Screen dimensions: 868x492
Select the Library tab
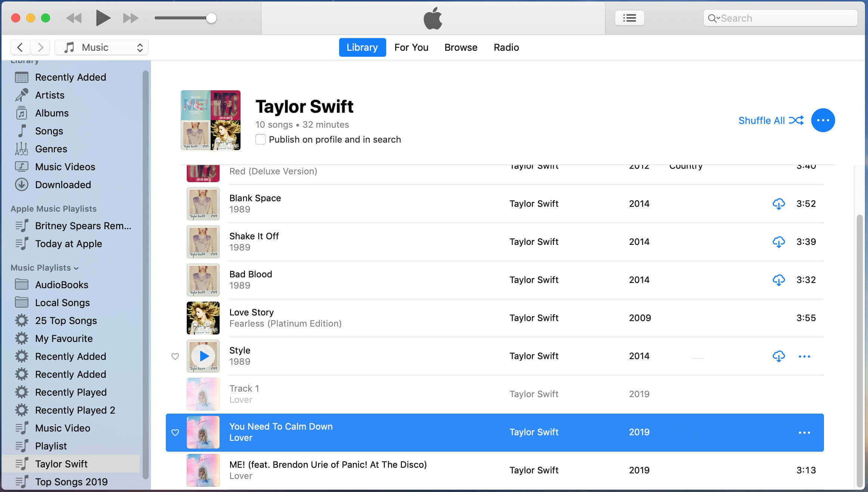362,47
